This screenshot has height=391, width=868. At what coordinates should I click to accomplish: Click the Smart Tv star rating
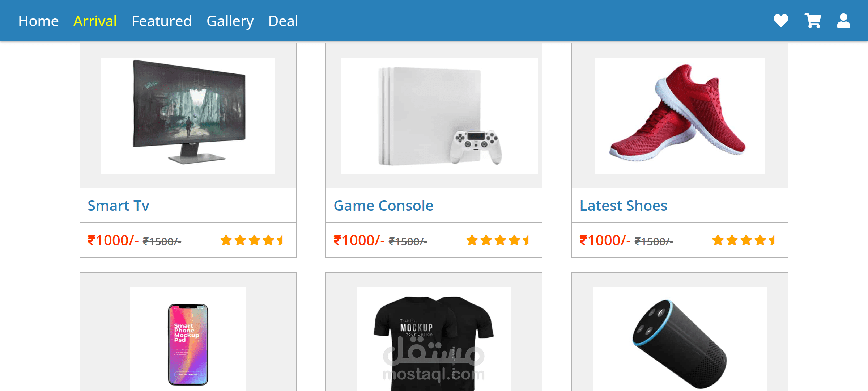pyautogui.click(x=252, y=240)
